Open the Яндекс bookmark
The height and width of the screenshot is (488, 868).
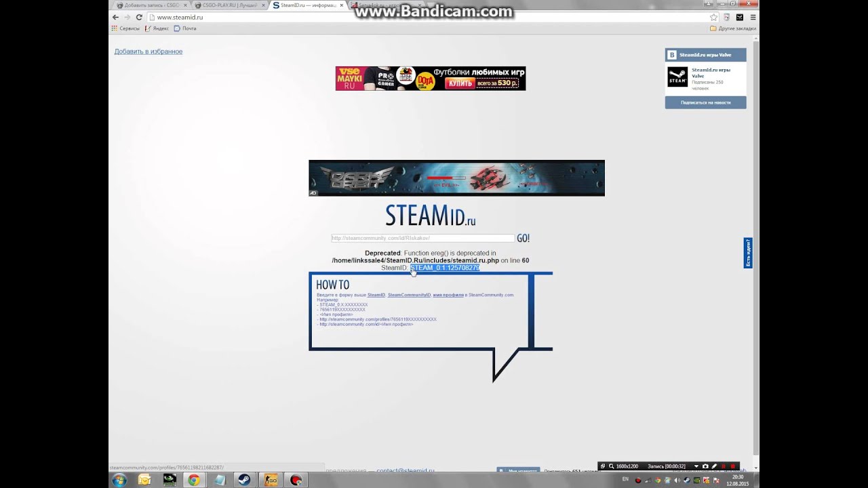(157, 28)
